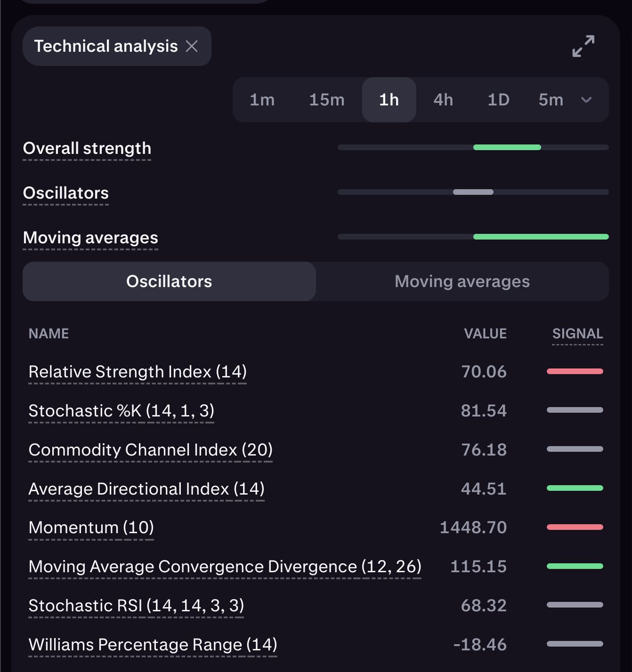Choose the 4h timeframe
Viewport: 632px width, 672px height.
coord(443,100)
